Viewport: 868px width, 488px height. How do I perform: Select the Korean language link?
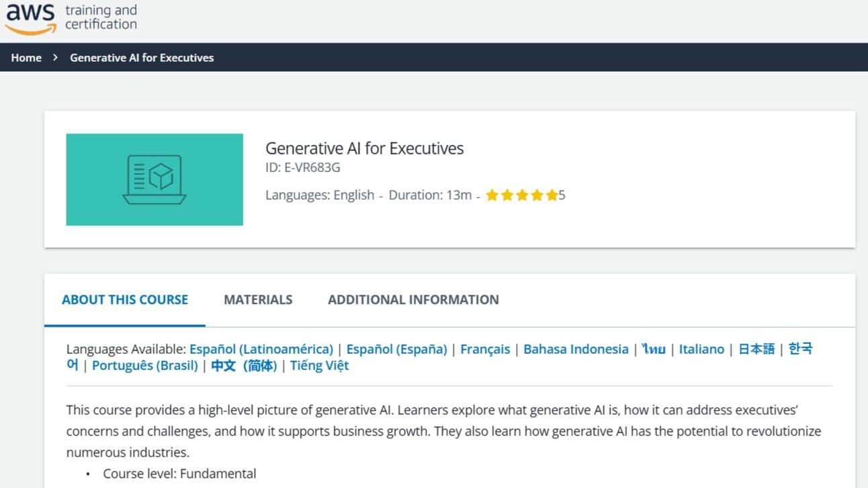(x=800, y=349)
